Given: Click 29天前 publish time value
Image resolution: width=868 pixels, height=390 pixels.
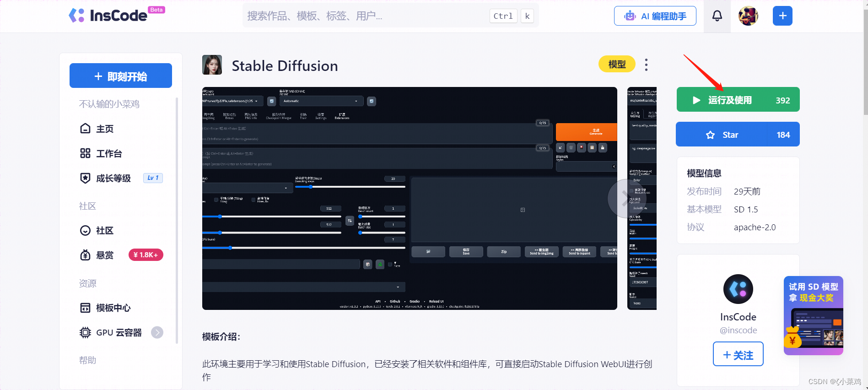Looking at the screenshot, I should click(747, 192).
